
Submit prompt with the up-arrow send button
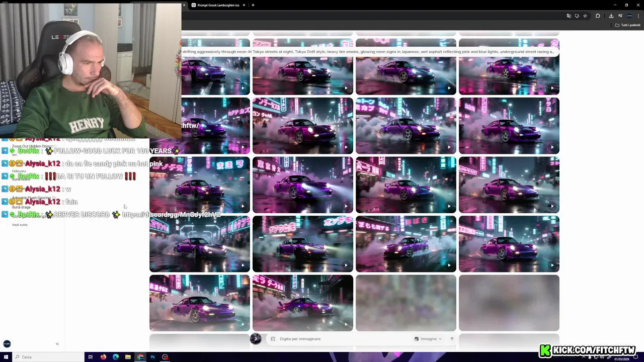point(452,339)
